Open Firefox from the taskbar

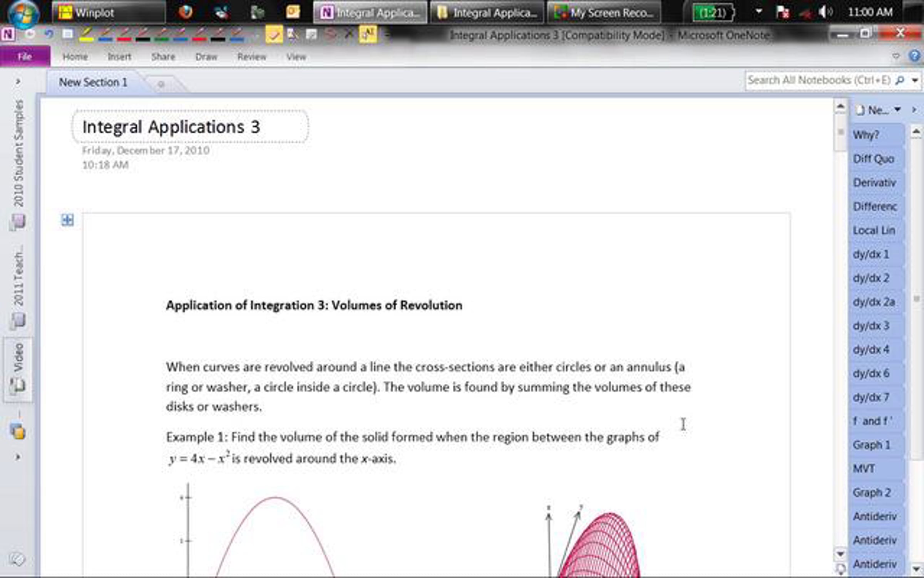186,12
